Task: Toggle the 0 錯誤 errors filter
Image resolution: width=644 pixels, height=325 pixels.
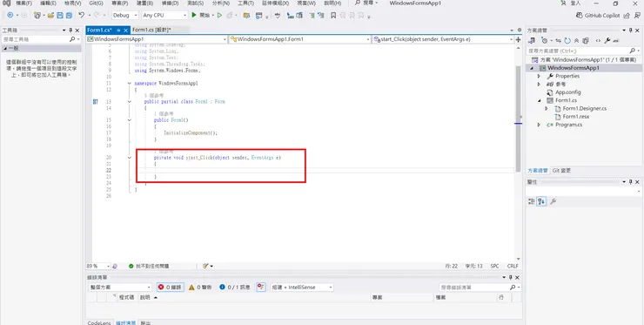Action: pyautogui.click(x=170, y=288)
